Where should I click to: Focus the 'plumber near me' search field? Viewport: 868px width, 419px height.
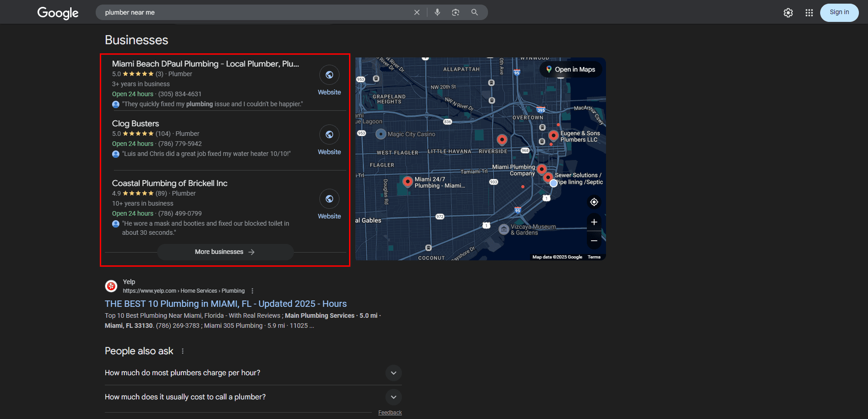(255, 12)
